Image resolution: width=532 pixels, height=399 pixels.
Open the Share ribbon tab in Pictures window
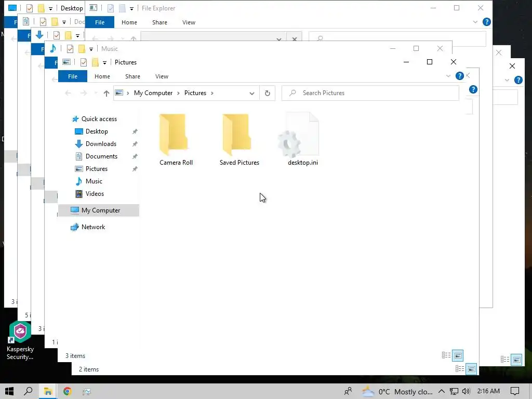tap(132, 76)
